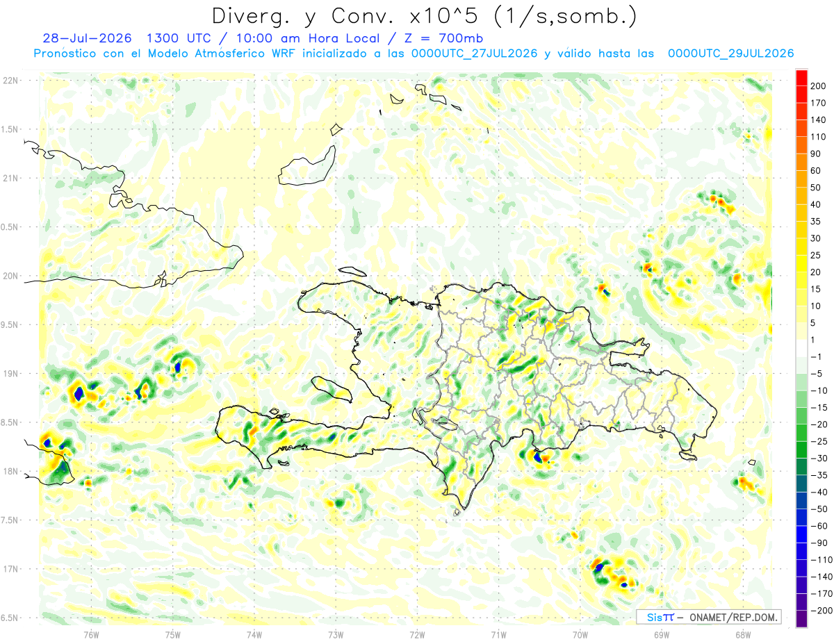Click the '-110' colorbar label

pos(821,560)
